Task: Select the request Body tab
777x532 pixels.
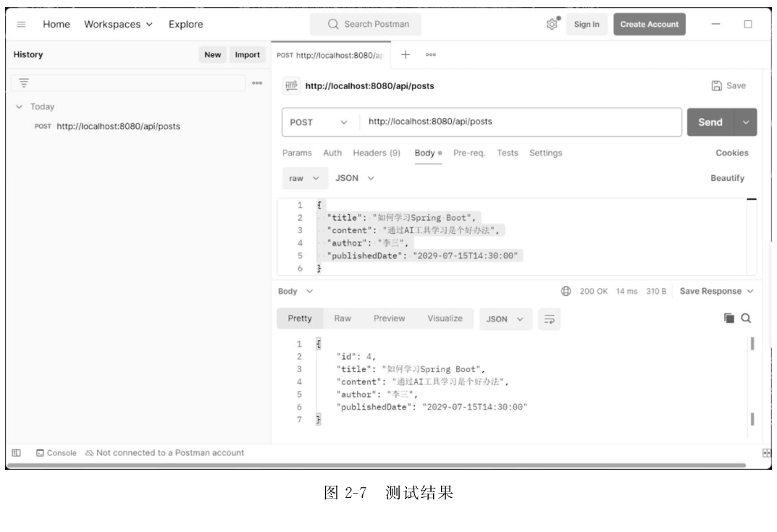Action: 428,153
